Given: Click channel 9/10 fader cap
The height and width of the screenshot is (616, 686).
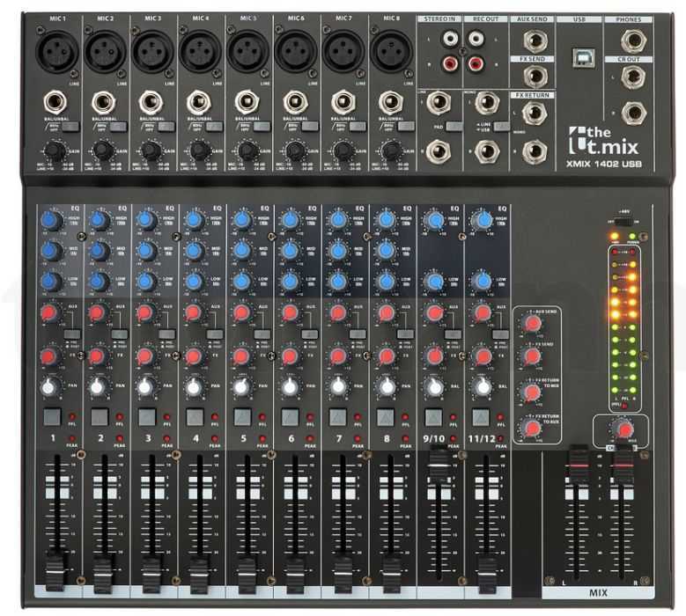Looking at the screenshot, I should [439, 465].
